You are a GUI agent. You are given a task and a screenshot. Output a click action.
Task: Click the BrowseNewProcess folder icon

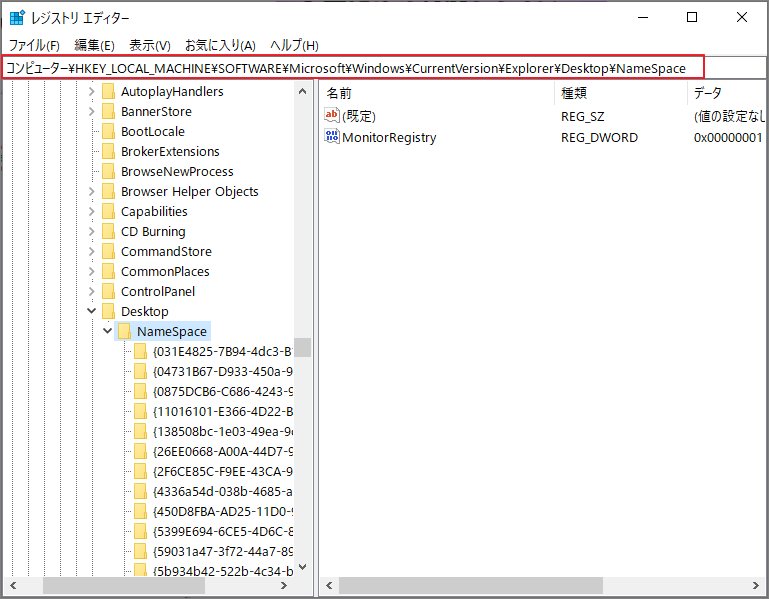tap(108, 172)
